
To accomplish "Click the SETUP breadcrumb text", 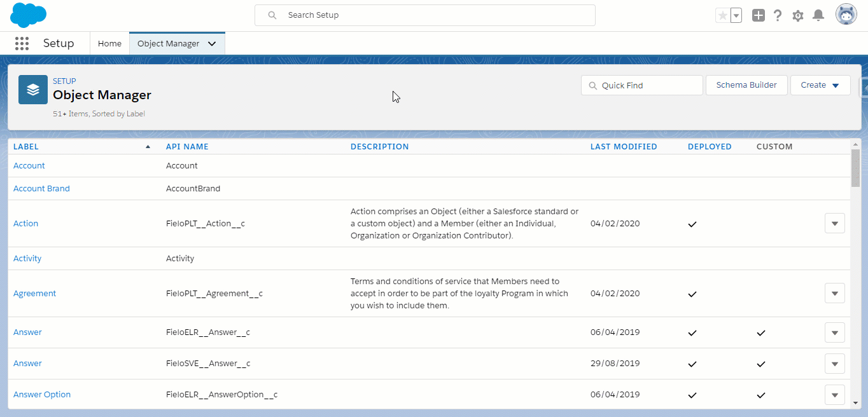I will click(x=64, y=81).
